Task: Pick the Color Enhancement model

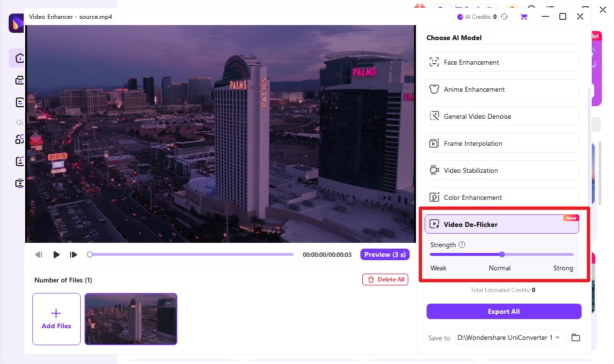Action: coord(501,197)
